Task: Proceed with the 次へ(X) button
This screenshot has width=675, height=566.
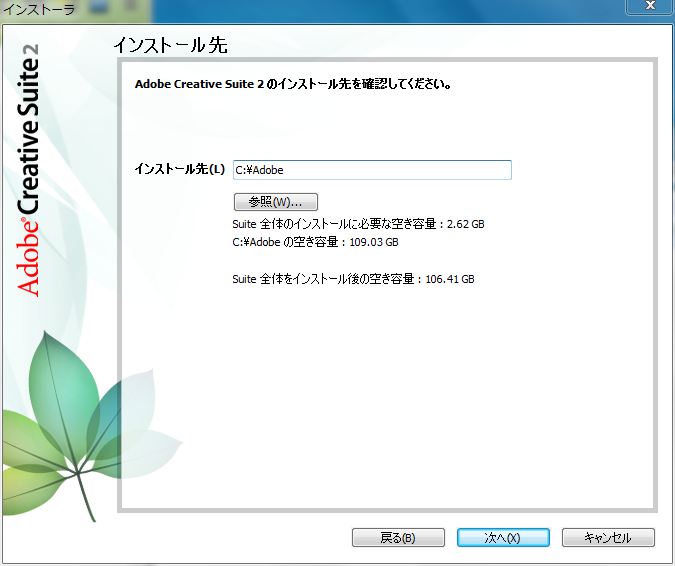Action: (x=503, y=538)
